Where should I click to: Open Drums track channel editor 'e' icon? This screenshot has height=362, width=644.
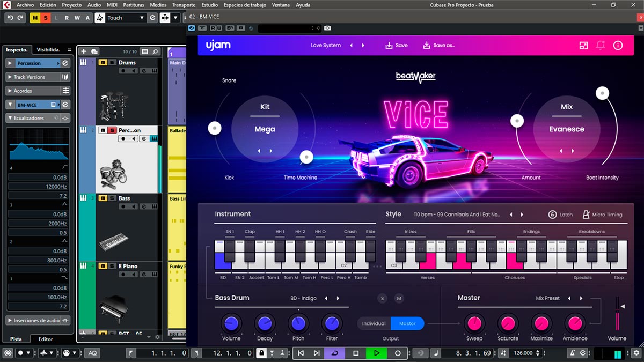(x=143, y=71)
